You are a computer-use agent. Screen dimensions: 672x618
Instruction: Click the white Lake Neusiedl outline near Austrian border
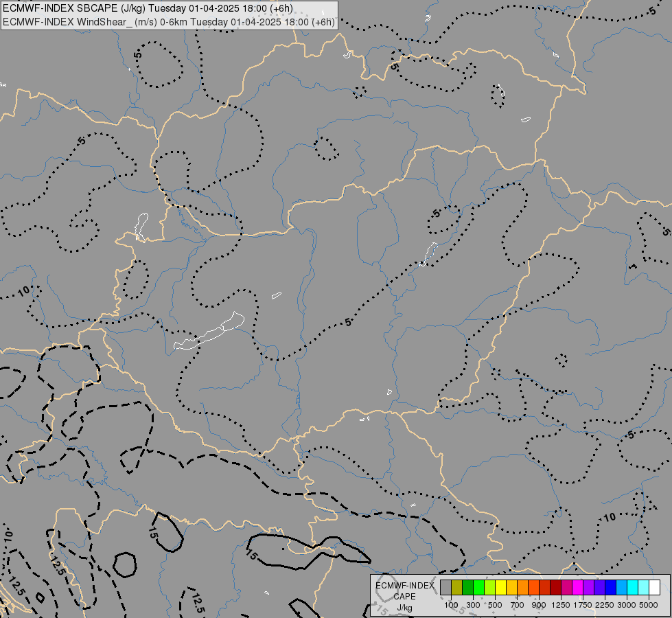point(141,227)
